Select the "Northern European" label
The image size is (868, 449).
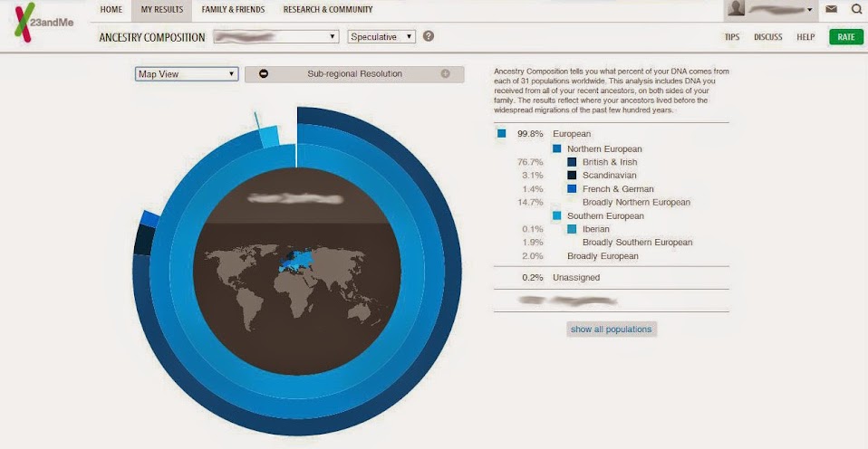click(x=604, y=148)
